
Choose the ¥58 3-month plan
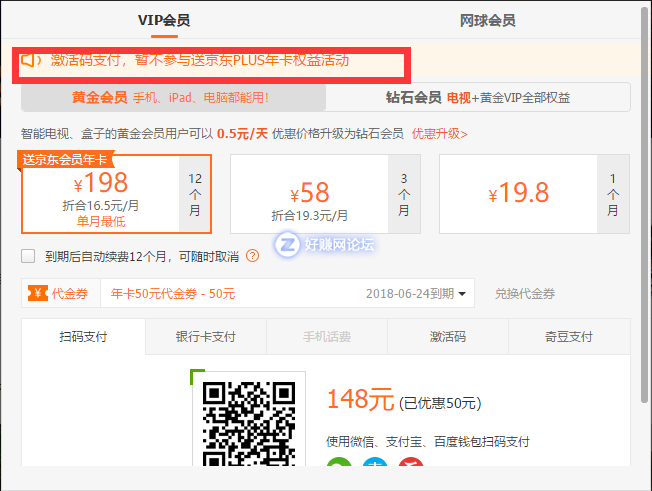point(325,194)
